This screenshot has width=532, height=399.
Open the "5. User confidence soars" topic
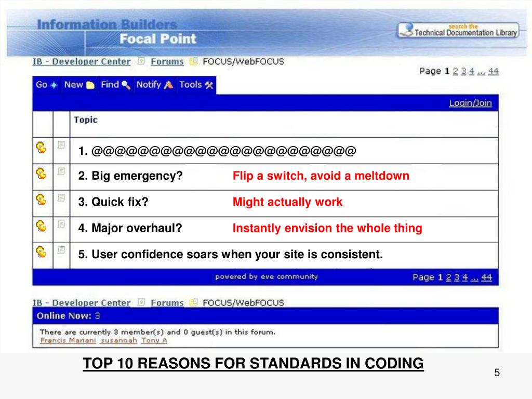[x=230, y=254]
